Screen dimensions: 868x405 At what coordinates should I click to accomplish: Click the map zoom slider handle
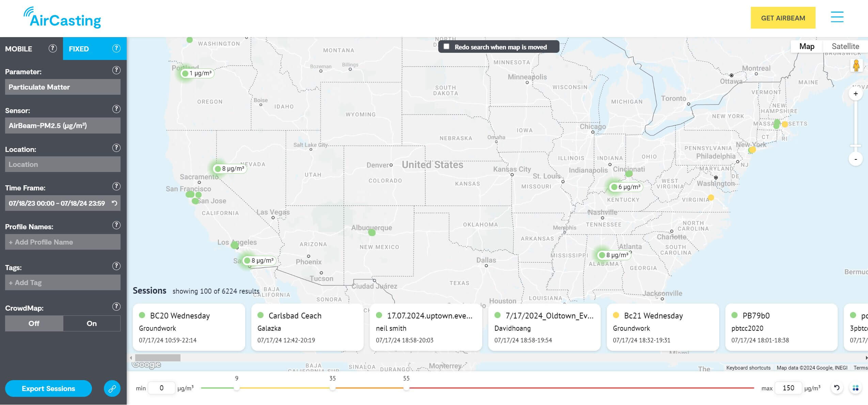click(x=855, y=146)
